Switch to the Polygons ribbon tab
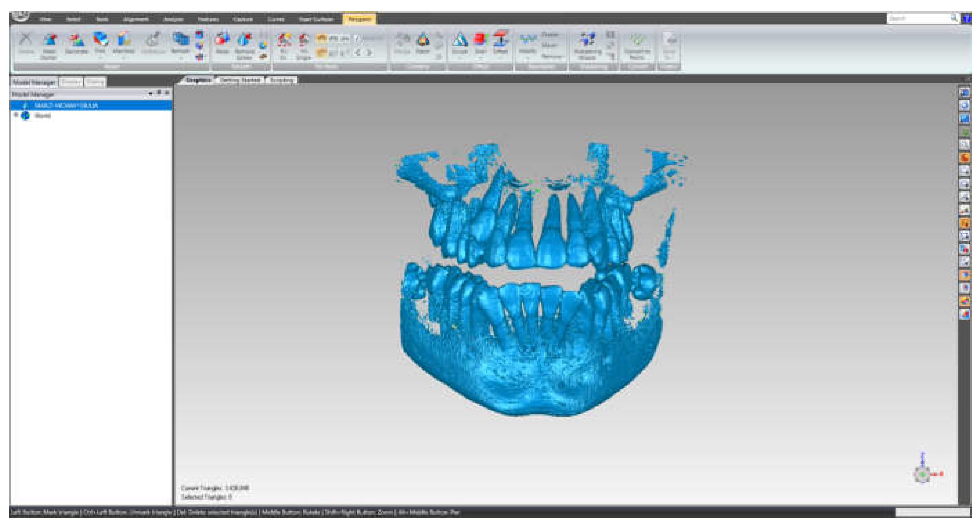Viewport: 980px width, 528px height. coord(359,19)
